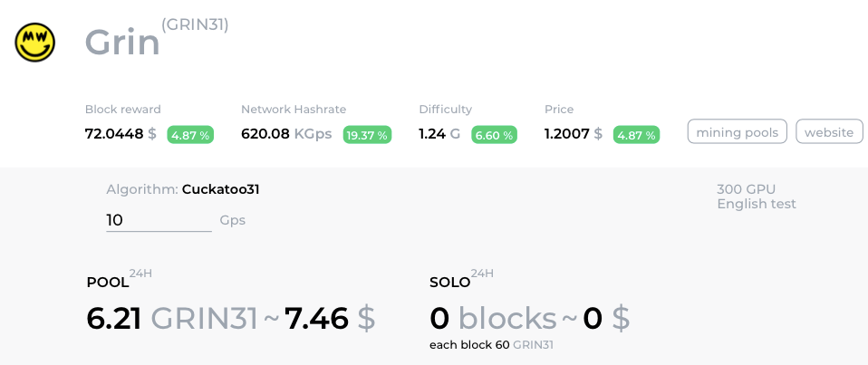Click the Network Hashrate value 620.08 KGps

point(286,134)
